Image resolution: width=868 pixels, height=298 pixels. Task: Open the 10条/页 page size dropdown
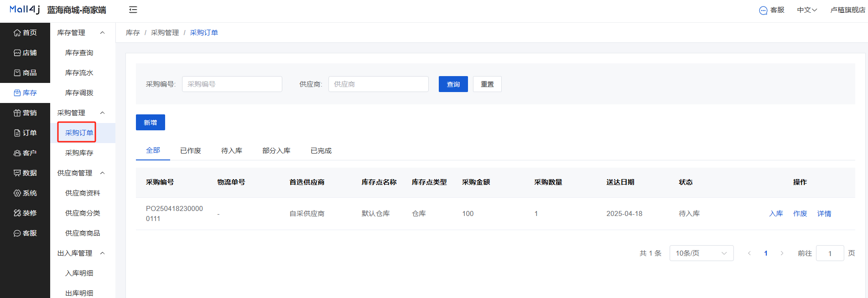point(702,253)
